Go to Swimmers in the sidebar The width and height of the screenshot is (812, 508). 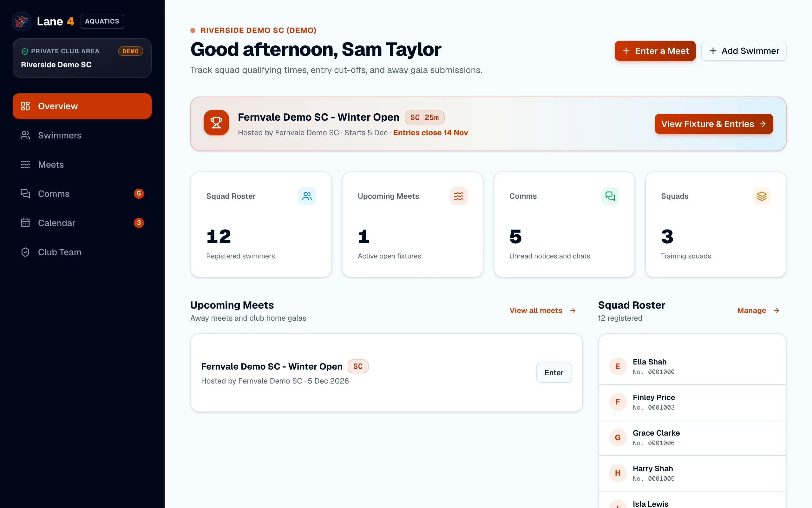click(x=82, y=135)
